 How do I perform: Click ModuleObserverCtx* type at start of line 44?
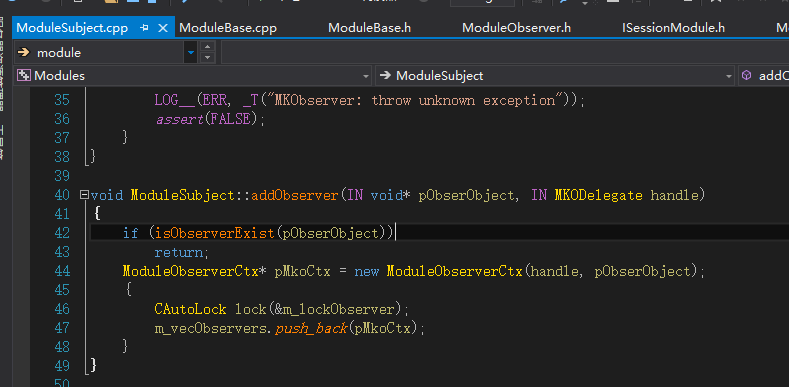point(194,271)
